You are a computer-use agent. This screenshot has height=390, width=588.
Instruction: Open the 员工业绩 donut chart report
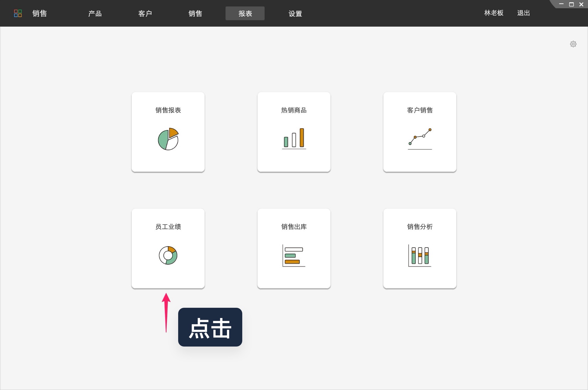[x=168, y=248]
